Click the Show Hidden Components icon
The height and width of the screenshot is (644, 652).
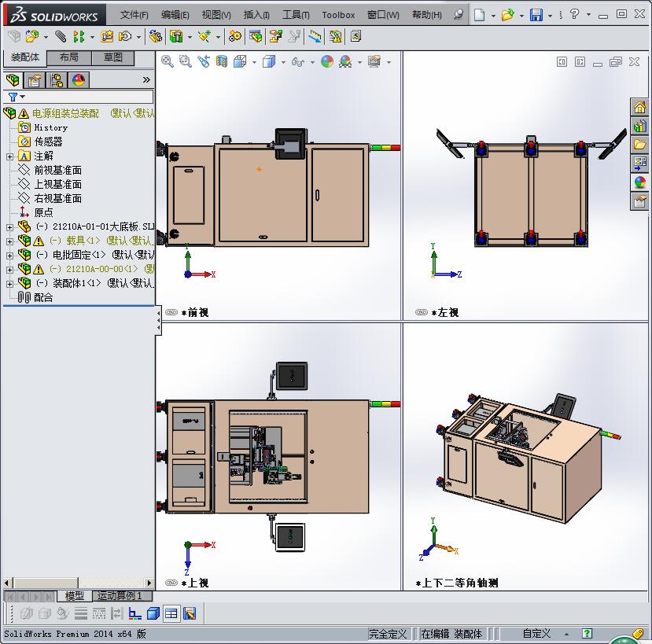156,37
